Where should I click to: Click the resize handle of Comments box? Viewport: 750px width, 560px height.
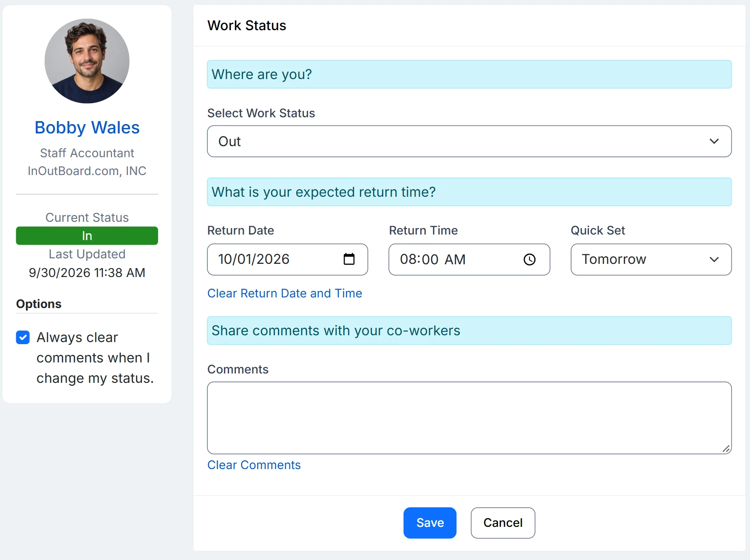pos(726,449)
